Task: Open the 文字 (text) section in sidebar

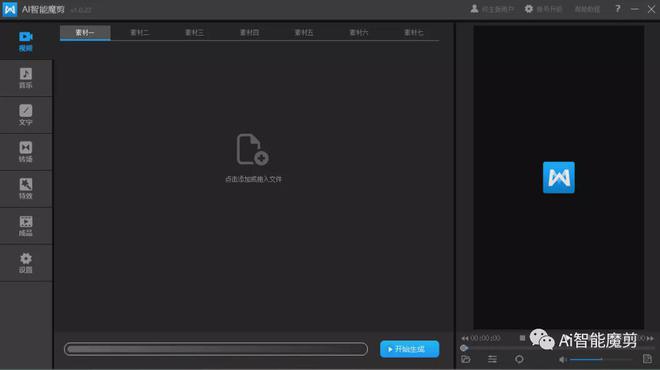Action: (26, 115)
